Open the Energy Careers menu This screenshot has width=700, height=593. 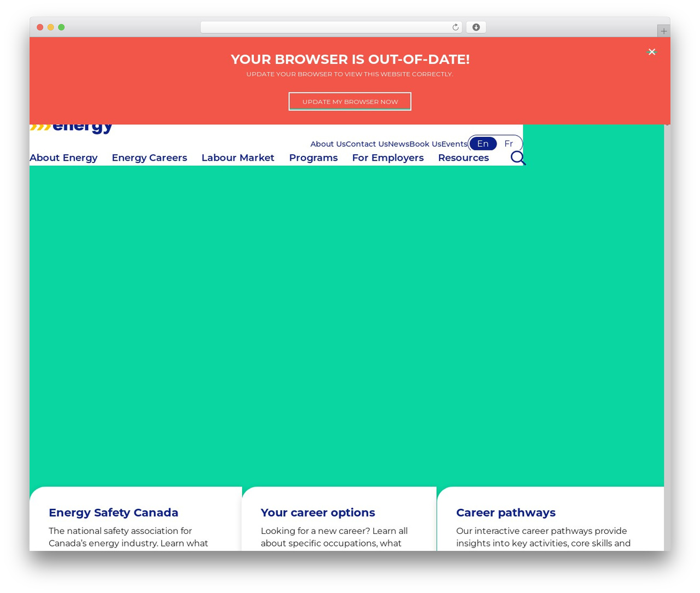(149, 158)
